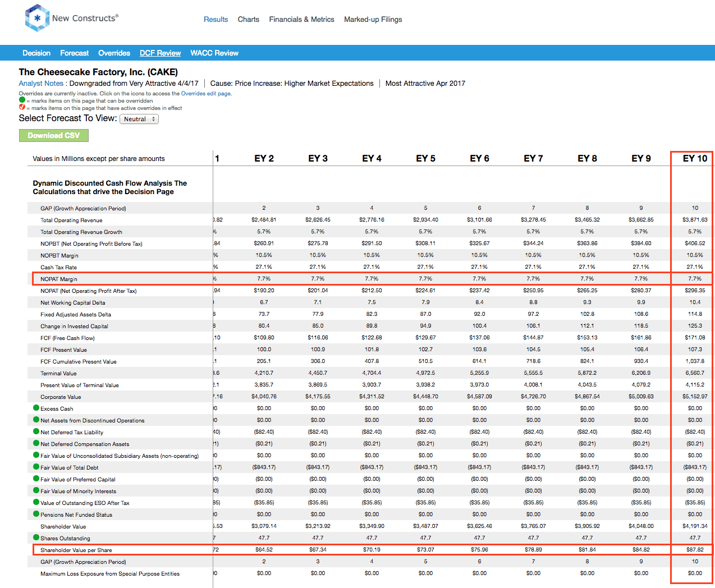Click the Fixed Adjusted Assets Delta label
The height and width of the screenshot is (588, 715).
76,314
